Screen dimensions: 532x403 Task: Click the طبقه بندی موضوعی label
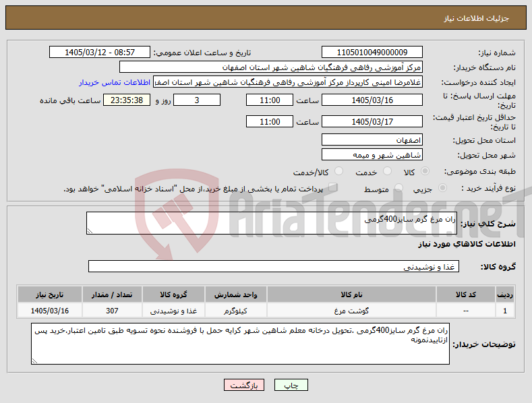480,172
